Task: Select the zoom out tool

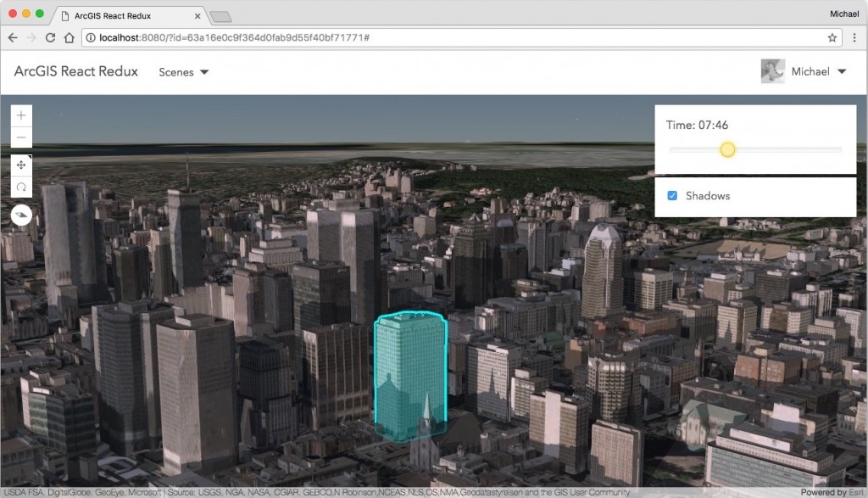Action: point(21,137)
